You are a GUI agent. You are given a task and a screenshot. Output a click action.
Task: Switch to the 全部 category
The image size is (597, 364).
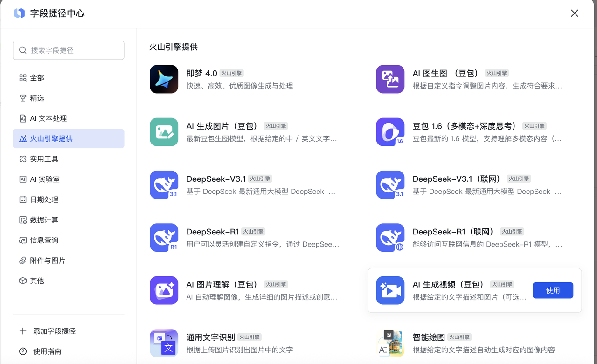(37, 78)
